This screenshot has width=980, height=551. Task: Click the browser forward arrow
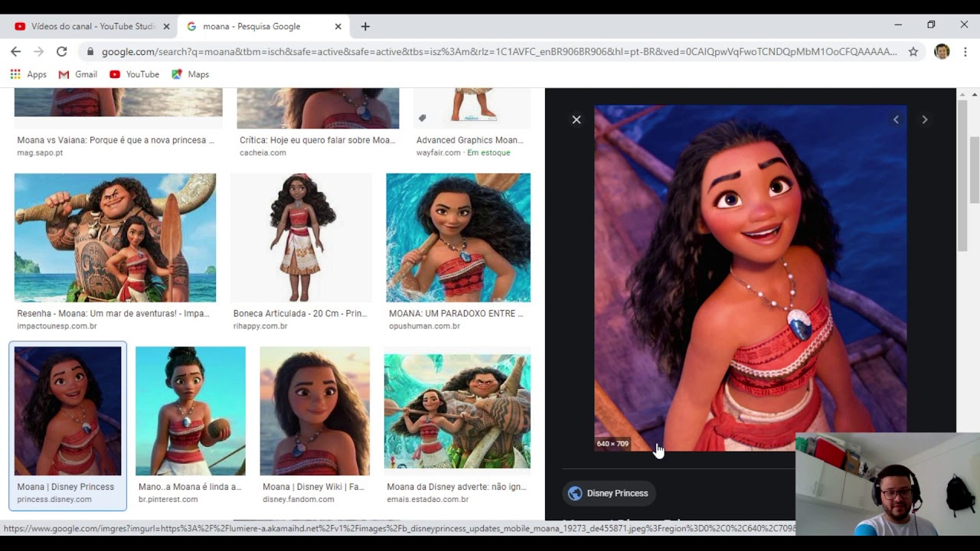[38, 51]
